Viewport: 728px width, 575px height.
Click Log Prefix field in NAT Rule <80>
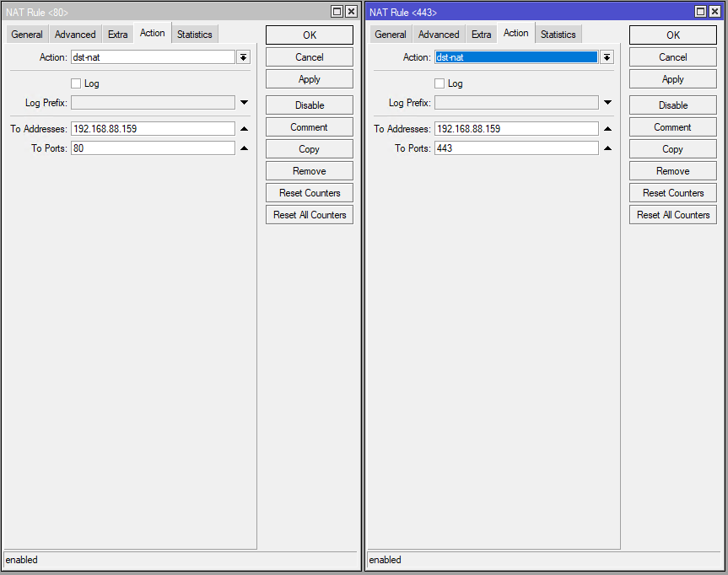click(153, 103)
